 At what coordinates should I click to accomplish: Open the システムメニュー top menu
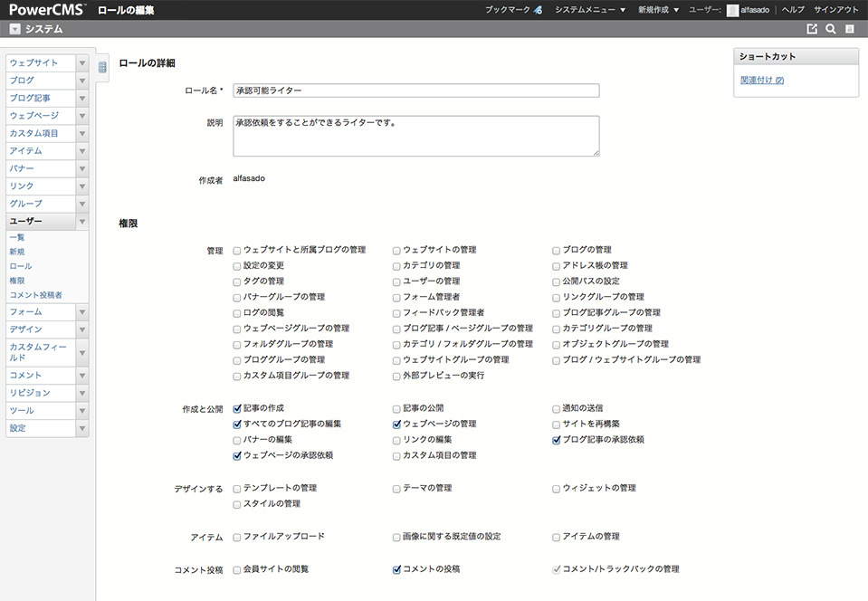pos(590,10)
